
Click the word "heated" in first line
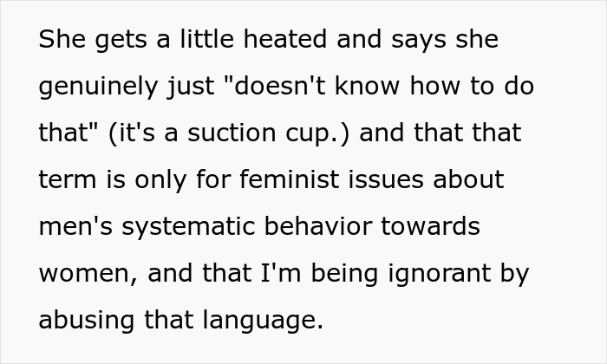(x=285, y=39)
